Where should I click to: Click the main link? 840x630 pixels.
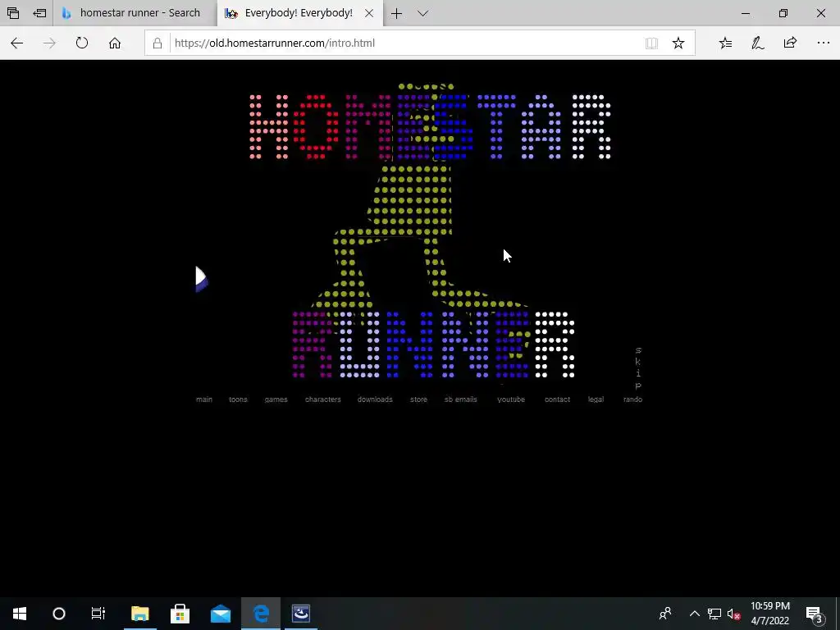(x=204, y=399)
